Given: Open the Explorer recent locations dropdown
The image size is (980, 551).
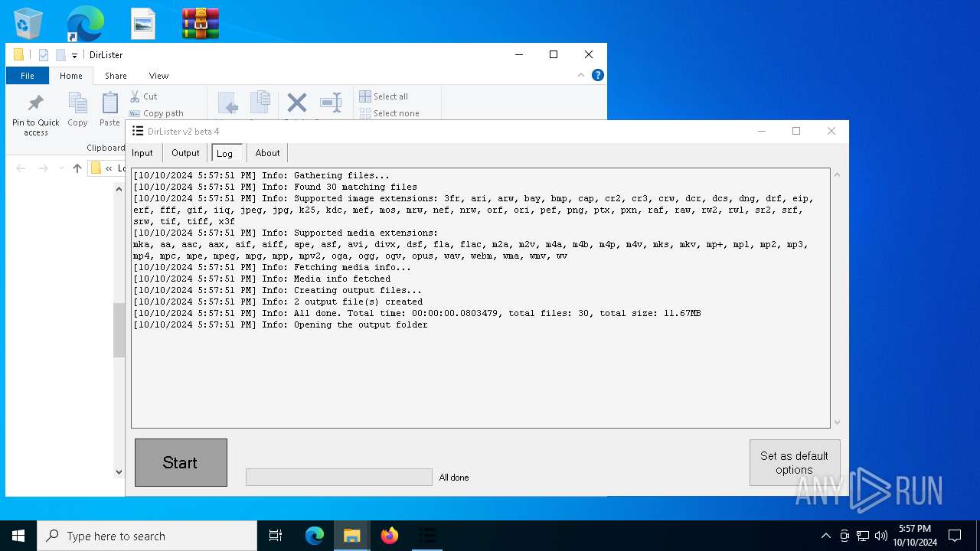Looking at the screenshot, I should click(60, 168).
